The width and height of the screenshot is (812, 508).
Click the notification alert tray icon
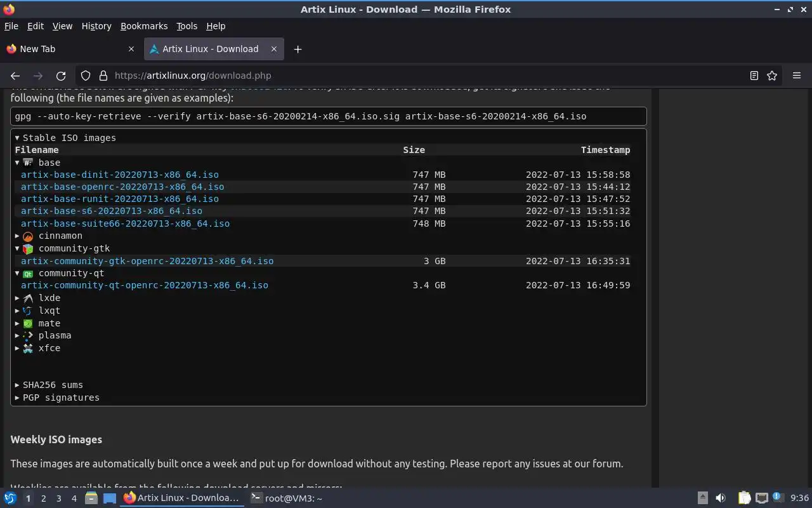point(778,498)
